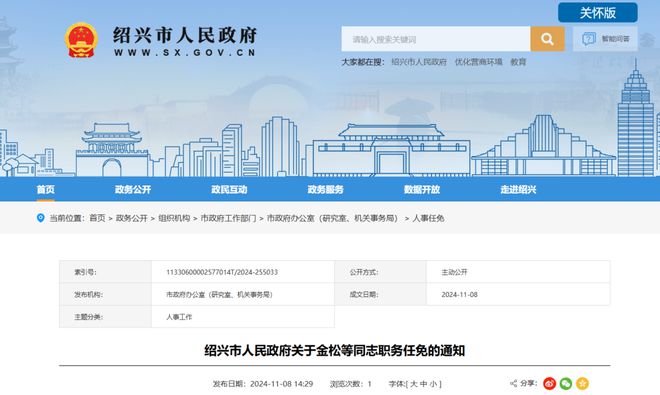Focus the search keyword input box

pyautogui.click(x=436, y=39)
